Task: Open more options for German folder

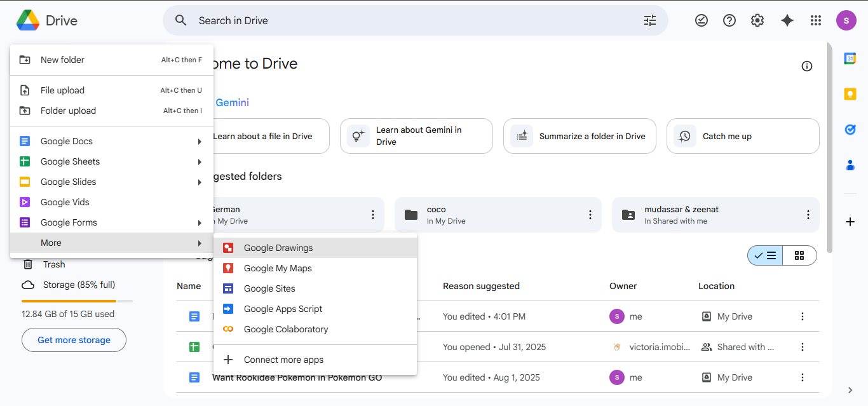Action: tap(373, 215)
